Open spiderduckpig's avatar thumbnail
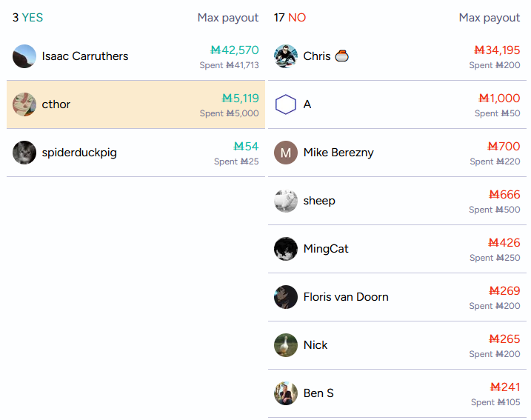This screenshot has width=531, height=420. click(x=24, y=153)
